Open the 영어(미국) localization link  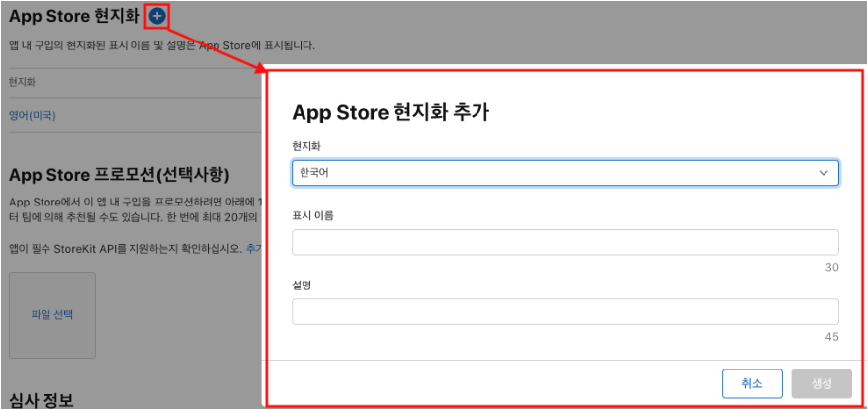32,115
